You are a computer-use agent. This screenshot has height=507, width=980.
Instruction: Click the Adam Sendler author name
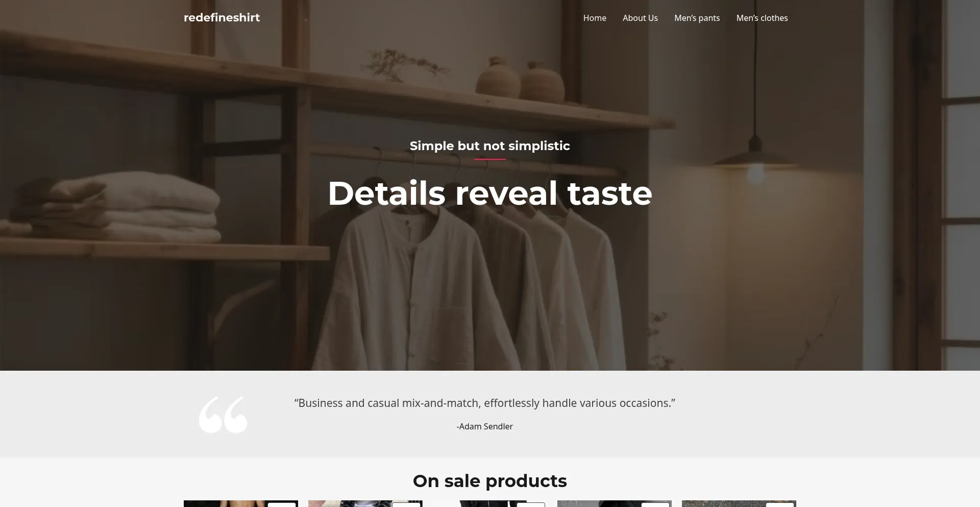pyautogui.click(x=485, y=426)
